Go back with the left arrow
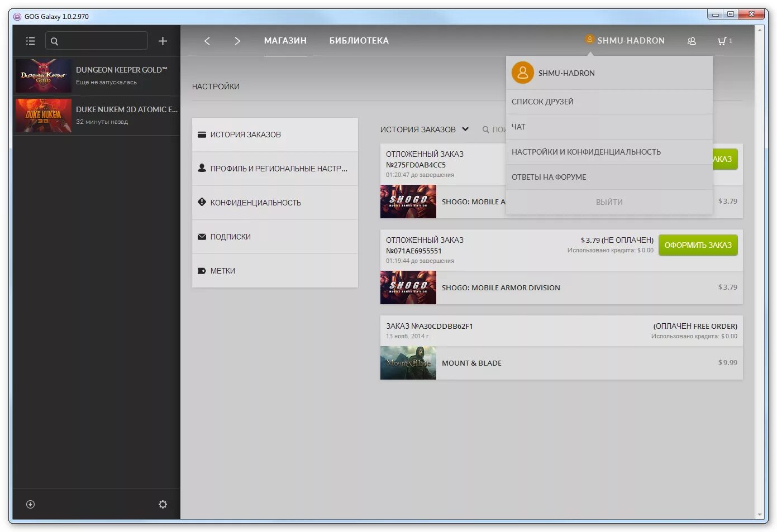The width and height of the screenshot is (777, 532). 207,41
